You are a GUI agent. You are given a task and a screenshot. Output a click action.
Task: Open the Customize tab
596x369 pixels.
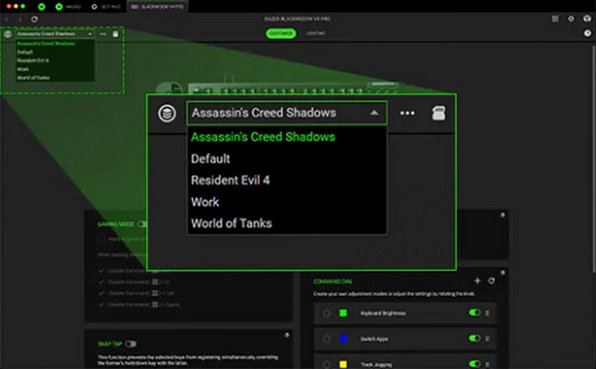[281, 33]
